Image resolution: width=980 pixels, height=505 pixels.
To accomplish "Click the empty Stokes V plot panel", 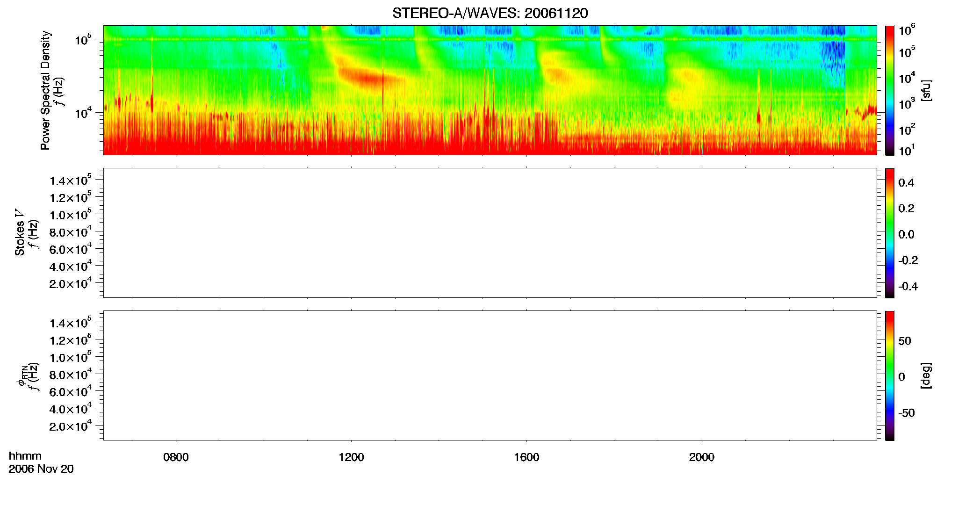I will (490, 233).
